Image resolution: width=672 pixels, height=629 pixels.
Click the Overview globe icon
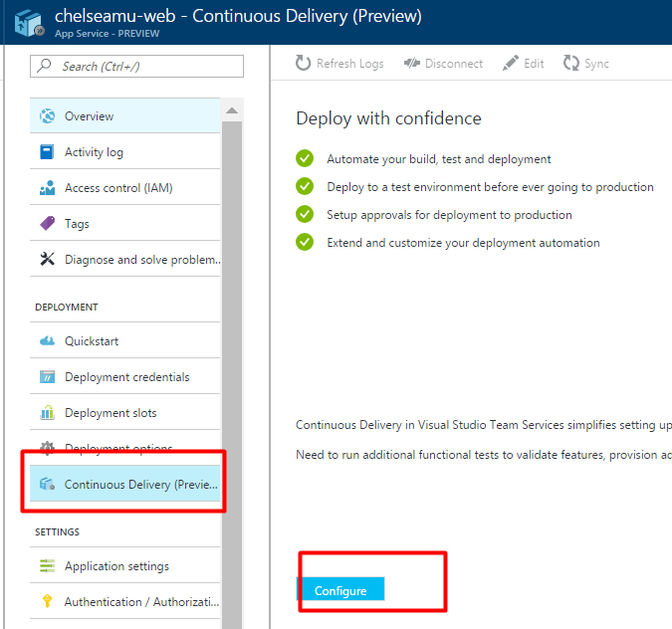(47, 115)
